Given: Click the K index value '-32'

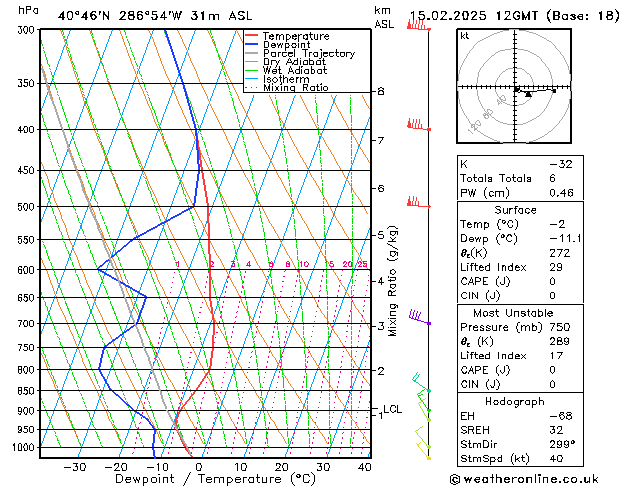Looking at the screenshot, I should click(x=561, y=164).
